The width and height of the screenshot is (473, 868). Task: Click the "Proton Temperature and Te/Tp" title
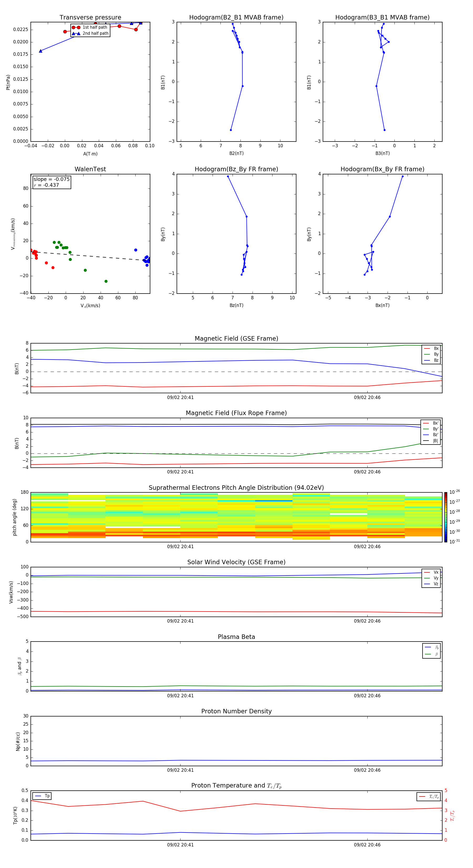pos(236,785)
